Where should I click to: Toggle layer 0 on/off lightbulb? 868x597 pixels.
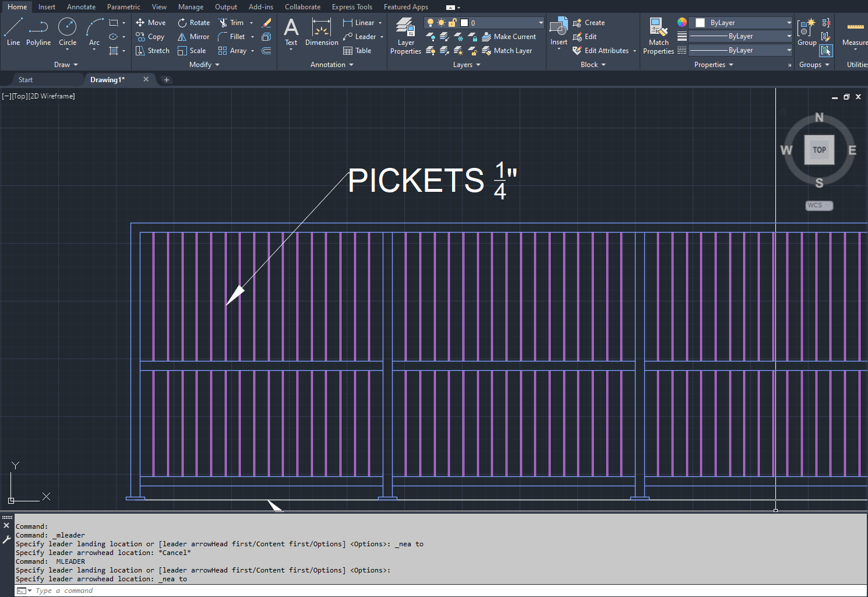pos(431,23)
